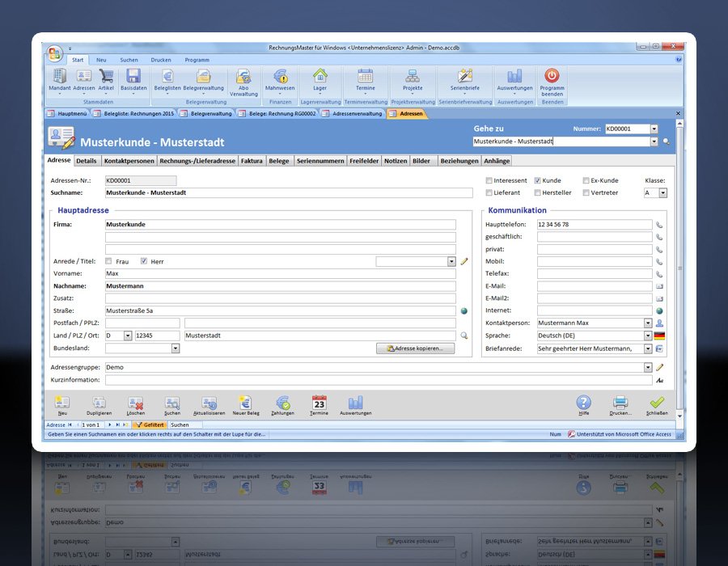Enable the Interessent checkbox
This screenshot has width=728, height=566.
click(x=489, y=180)
